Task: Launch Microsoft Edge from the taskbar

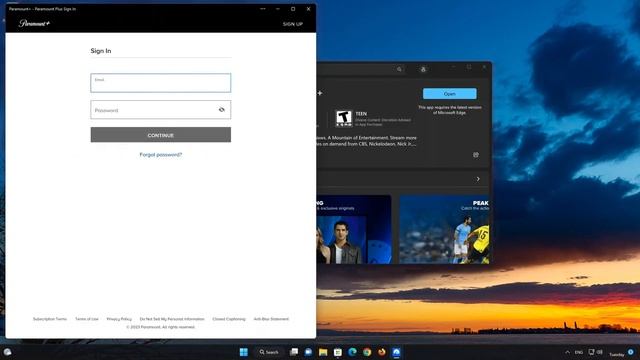Action: (x=352, y=352)
